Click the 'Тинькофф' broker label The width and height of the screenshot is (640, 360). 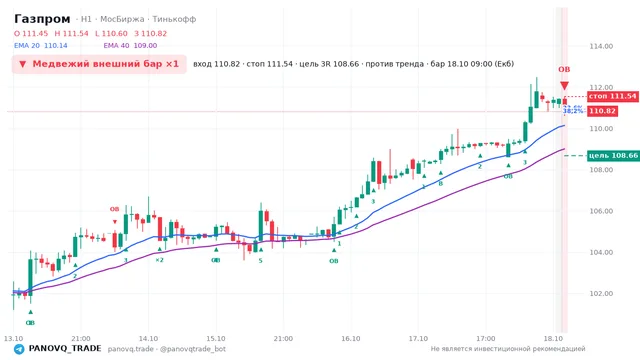click(174, 19)
